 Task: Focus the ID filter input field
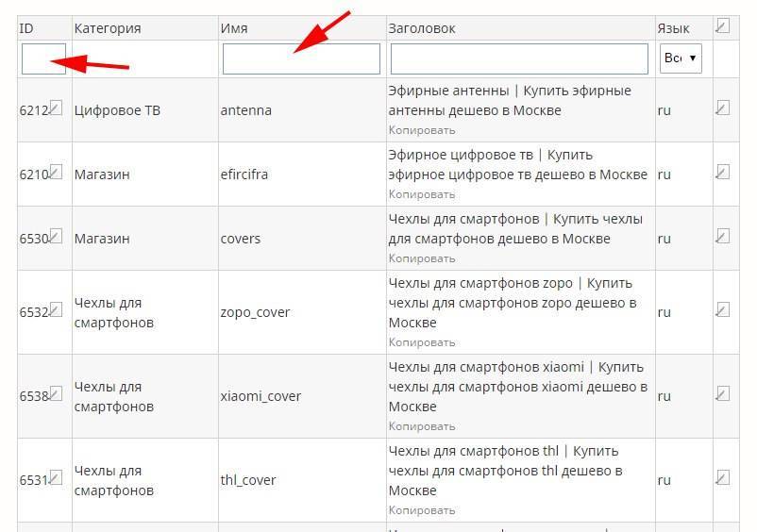tap(43, 58)
